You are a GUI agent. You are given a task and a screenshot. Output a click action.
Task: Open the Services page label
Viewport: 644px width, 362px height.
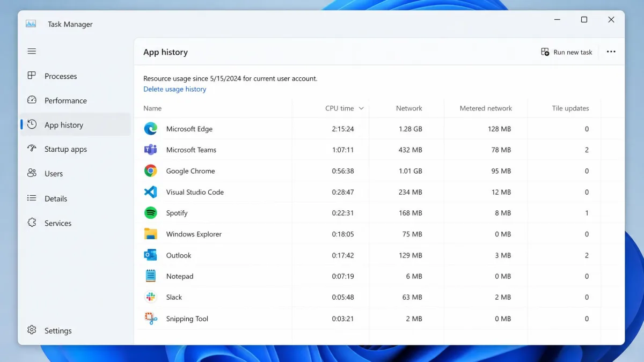pyautogui.click(x=58, y=223)
